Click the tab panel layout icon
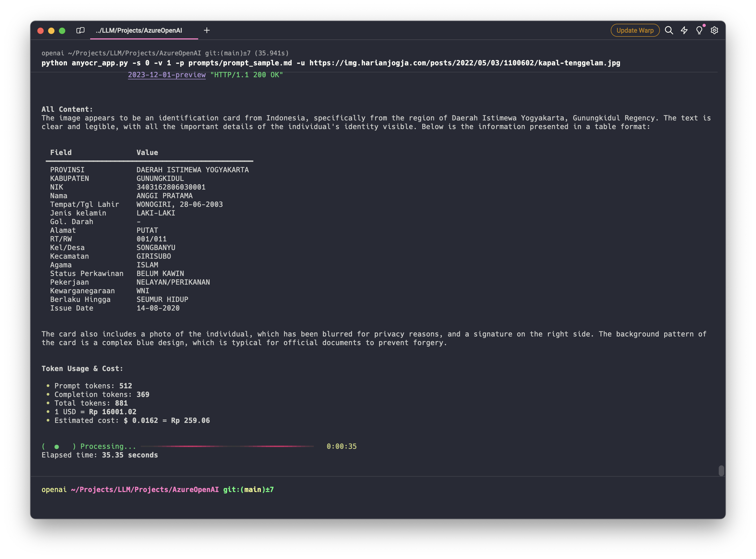 [x=80, y=31]
